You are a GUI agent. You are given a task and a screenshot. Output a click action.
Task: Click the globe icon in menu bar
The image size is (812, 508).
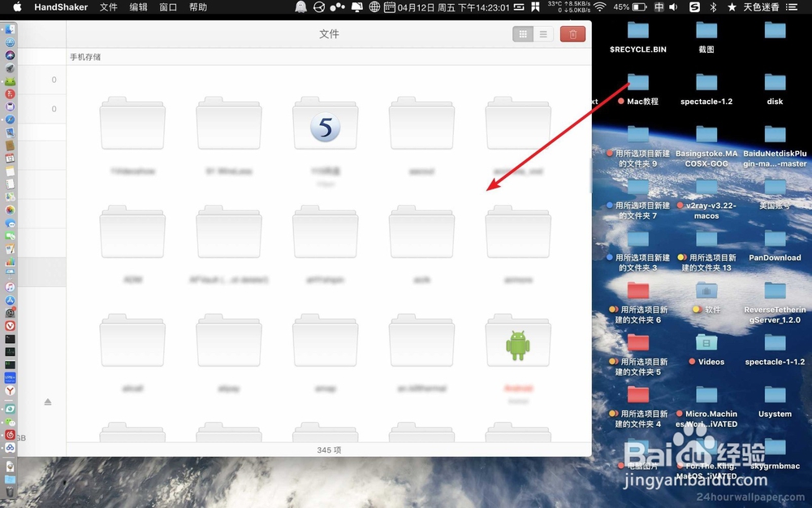(x=374, y=7)
